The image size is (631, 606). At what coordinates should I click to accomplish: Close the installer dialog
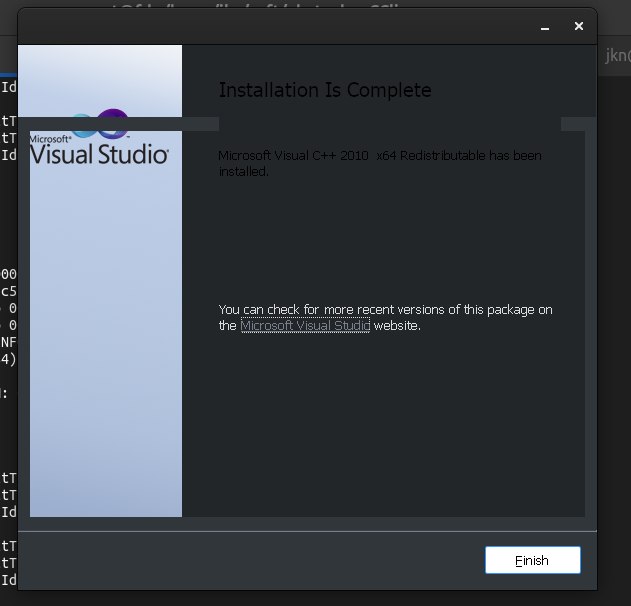(579, 26)
